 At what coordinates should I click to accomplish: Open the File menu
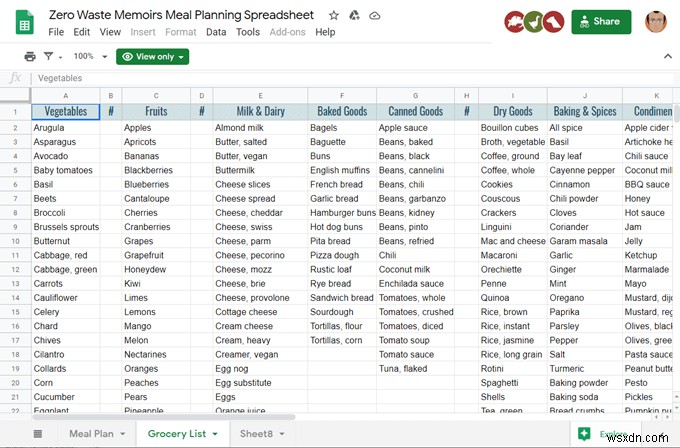point(59,32)
